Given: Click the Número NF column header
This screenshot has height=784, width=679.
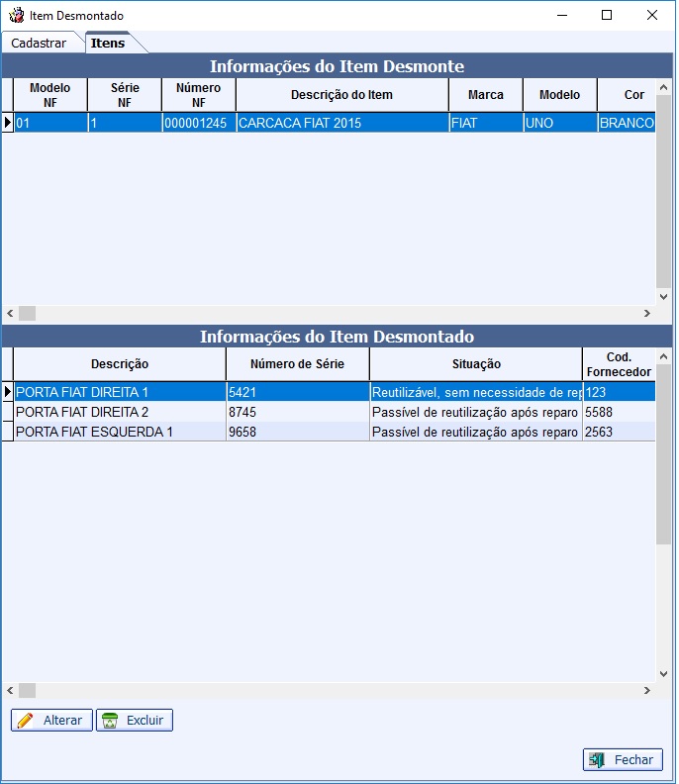Looking at the screenshot, I should tap(199, 95).
